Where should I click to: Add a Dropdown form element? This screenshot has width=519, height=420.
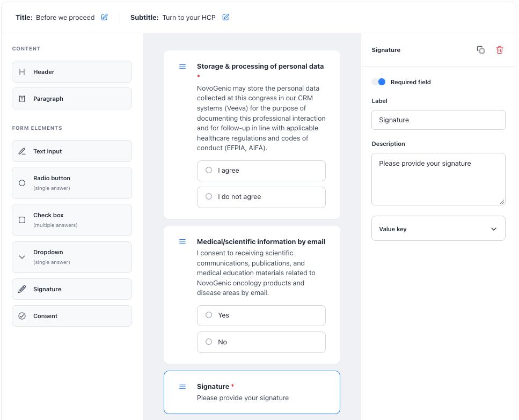72,257
